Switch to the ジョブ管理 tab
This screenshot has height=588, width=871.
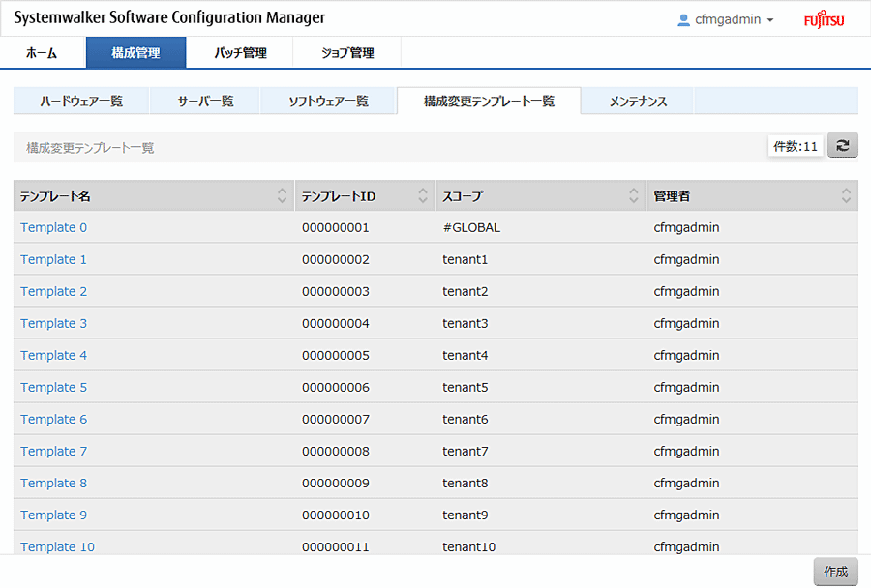pyautogui.click(x=347, y=53)
